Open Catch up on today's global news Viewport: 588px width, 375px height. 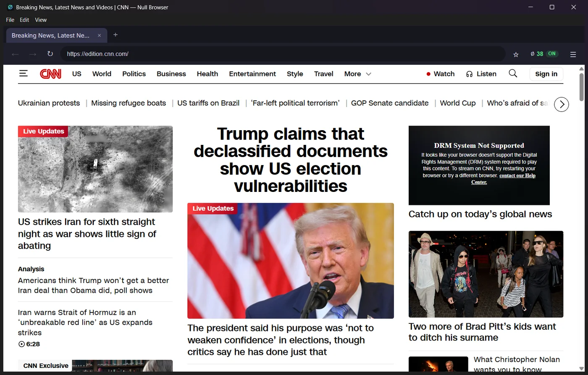click(x=480, y=214)
